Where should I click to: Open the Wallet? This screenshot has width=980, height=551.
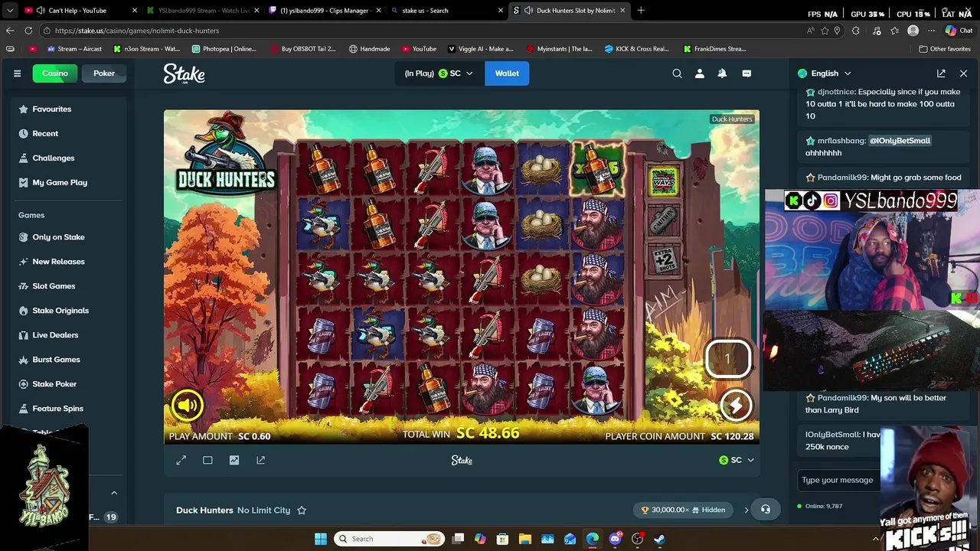tap(507, 73)
